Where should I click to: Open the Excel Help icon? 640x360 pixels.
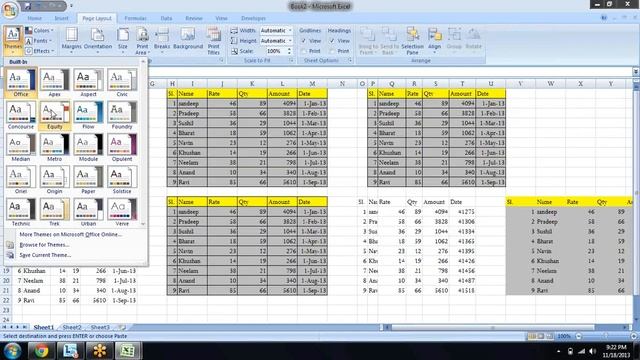pyautogui.click(x=604, y=18)
